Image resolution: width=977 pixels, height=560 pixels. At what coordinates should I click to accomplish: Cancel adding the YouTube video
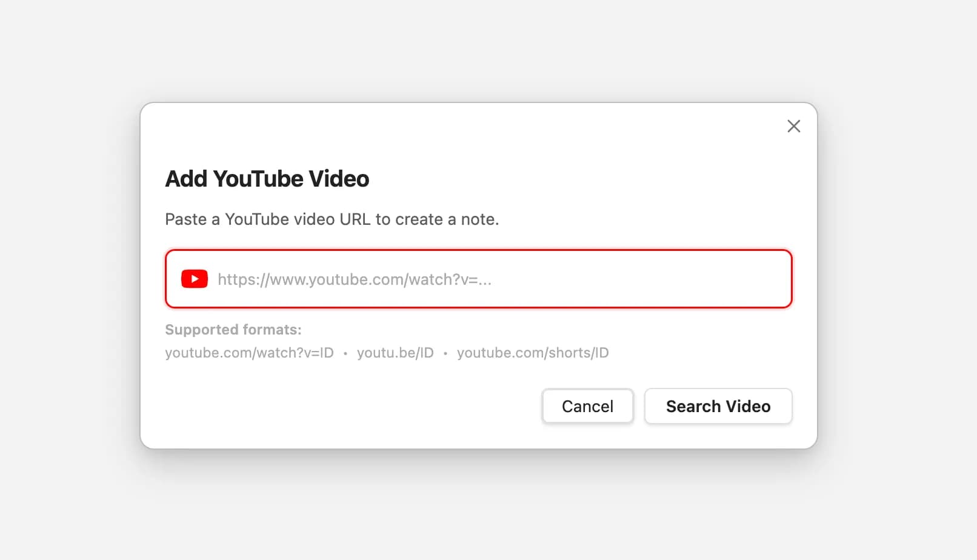pyautogui.click(x=587, y=406)
